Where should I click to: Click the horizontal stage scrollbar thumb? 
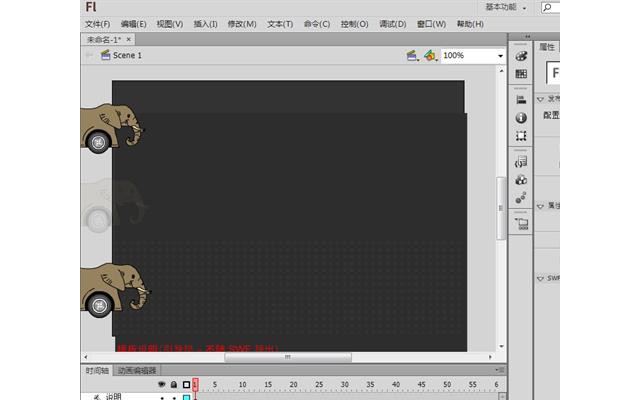(x=288, y=357)
